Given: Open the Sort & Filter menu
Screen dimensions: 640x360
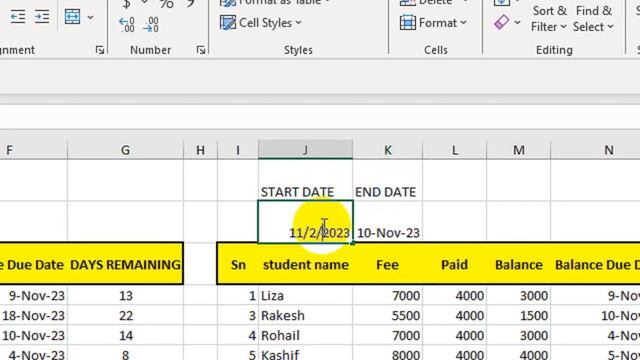Looking at the screenshot, I should [549, 19].
